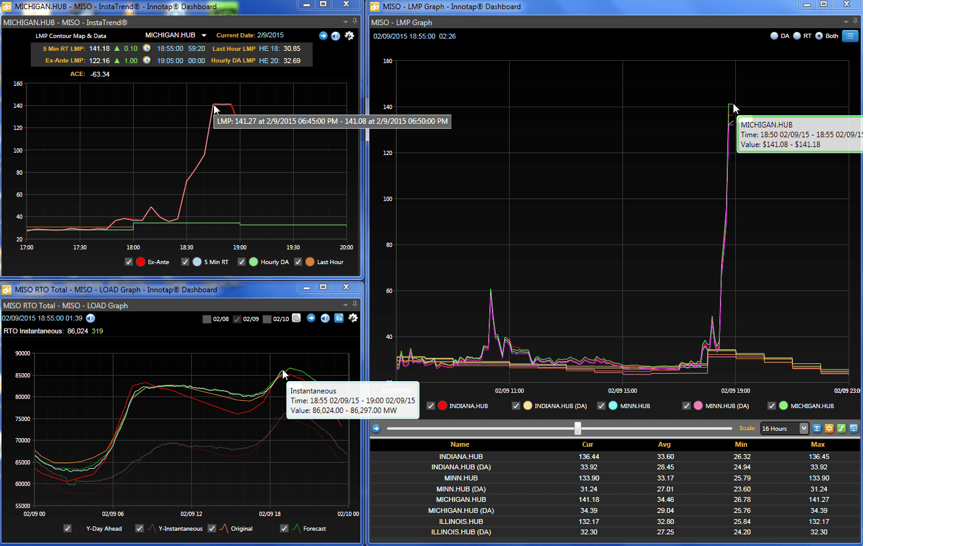Click sound icon beside LOAD Graph timestamp

91,318
